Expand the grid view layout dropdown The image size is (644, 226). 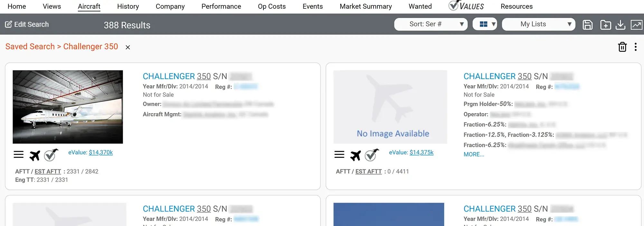tap(485, 24)
